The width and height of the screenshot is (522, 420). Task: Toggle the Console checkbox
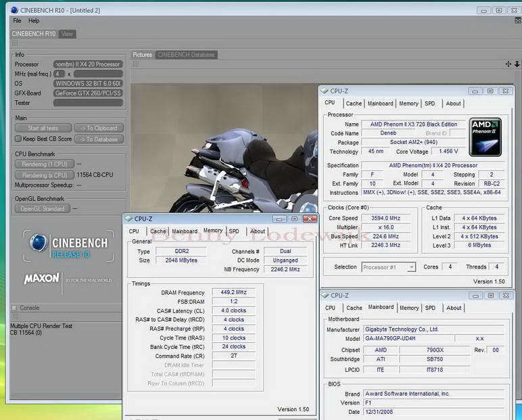click(14, 308)
